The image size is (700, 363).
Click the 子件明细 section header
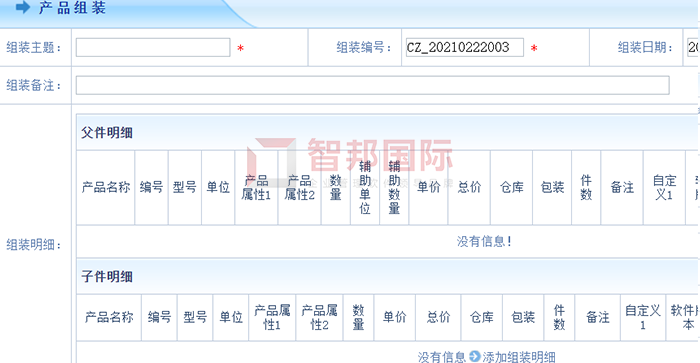107,276
